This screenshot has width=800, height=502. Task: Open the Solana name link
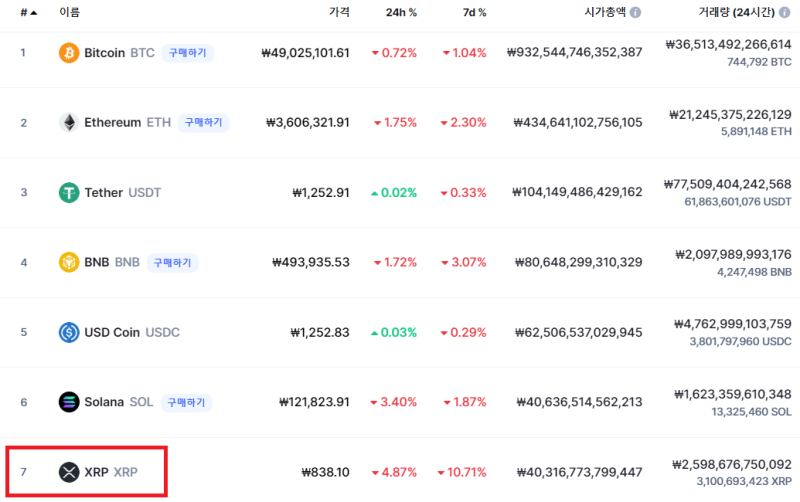(104, 402)
